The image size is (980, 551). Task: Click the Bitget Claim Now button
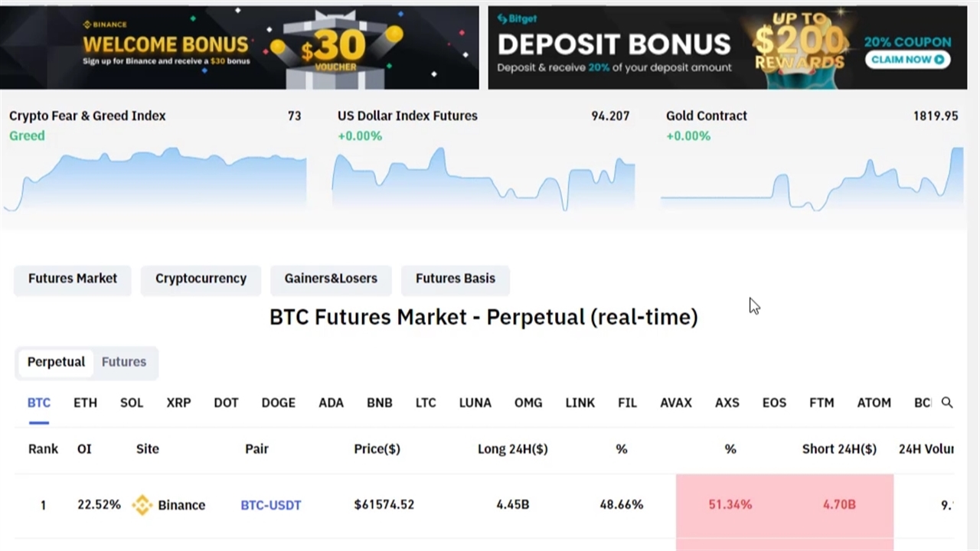point(907,60)
